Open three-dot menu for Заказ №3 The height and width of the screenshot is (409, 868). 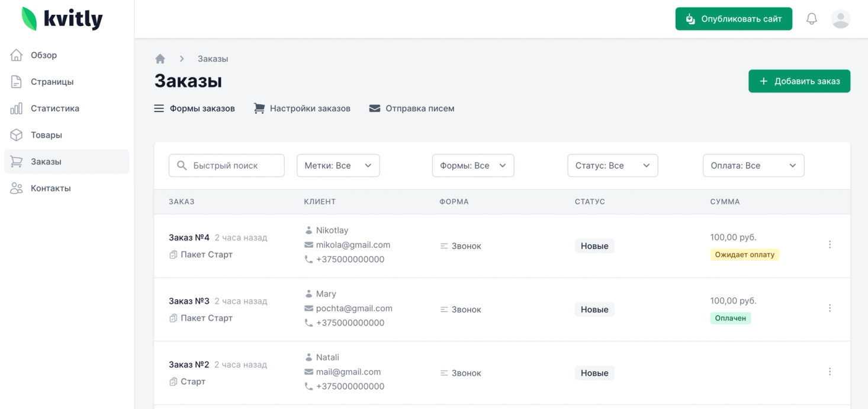pos(830,308)
